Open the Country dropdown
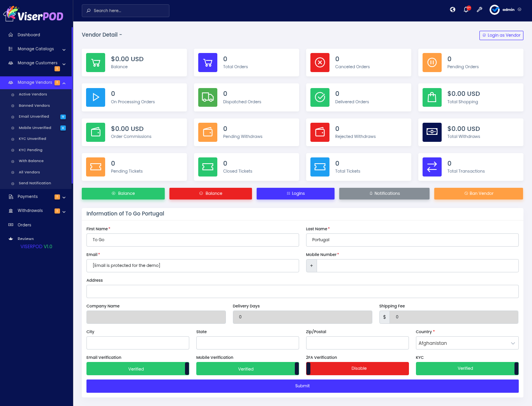532x406 pixels. coord(467,343)
